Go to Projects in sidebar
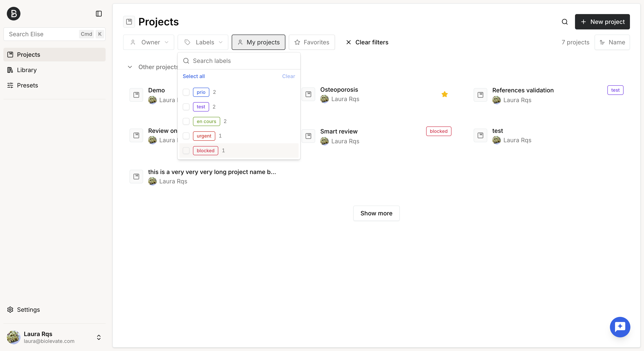The width and height of the screenshot is (644, 351). click(55, 55)
